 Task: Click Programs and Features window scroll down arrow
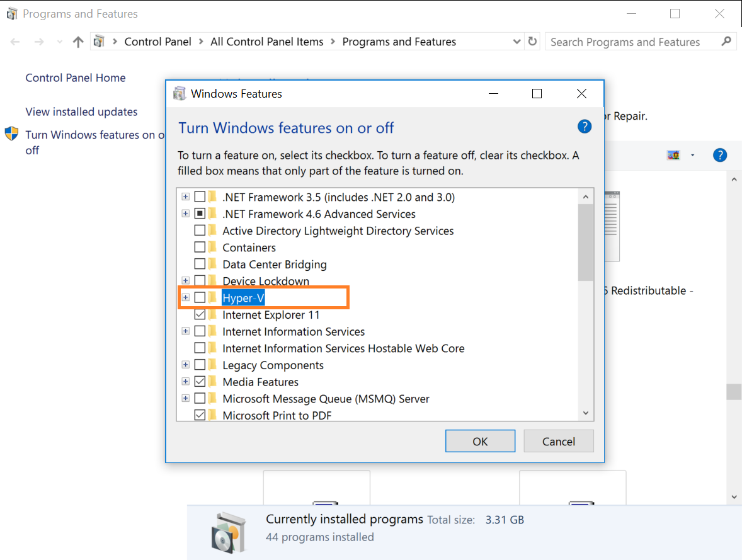734,497
